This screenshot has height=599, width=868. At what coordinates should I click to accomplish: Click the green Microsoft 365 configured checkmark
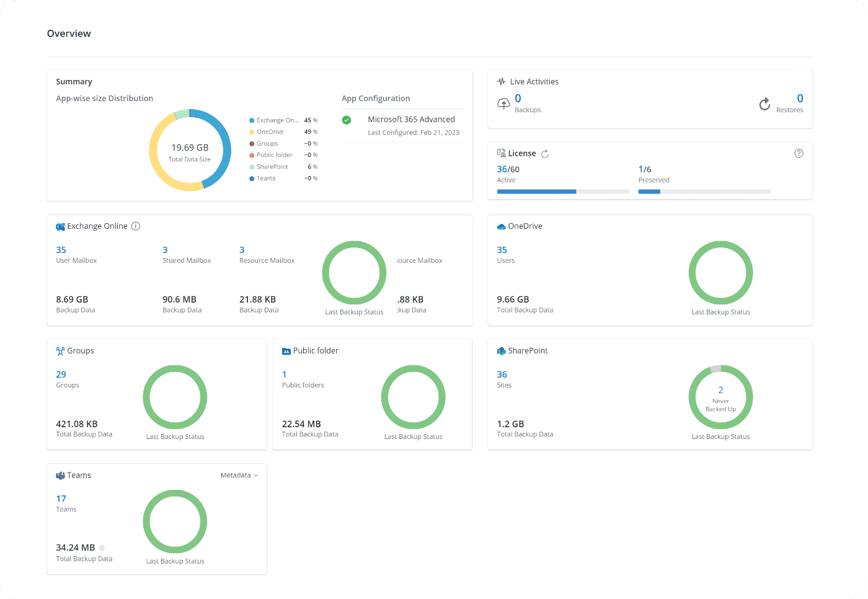click(x=347, y=120)
